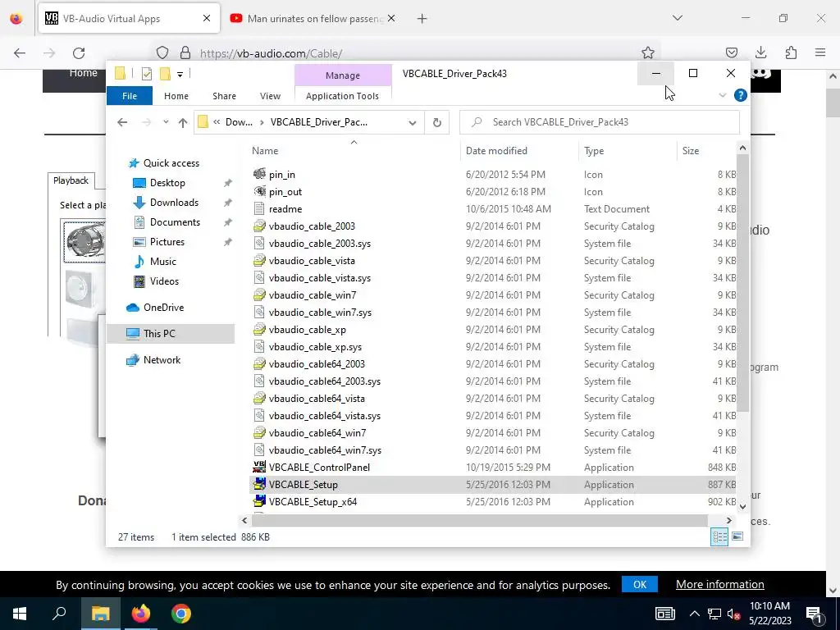Select Network in the navigation pane

pos(162,360)
